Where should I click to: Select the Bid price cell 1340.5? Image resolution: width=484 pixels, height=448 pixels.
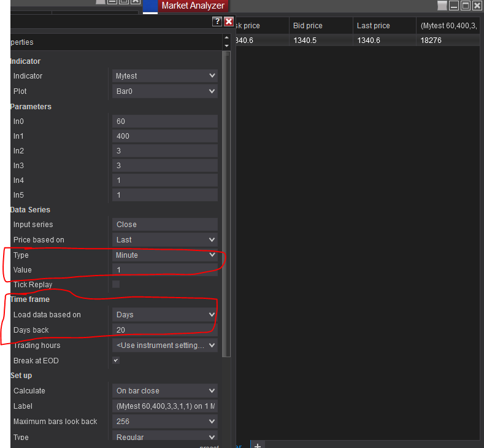[321, 41]
